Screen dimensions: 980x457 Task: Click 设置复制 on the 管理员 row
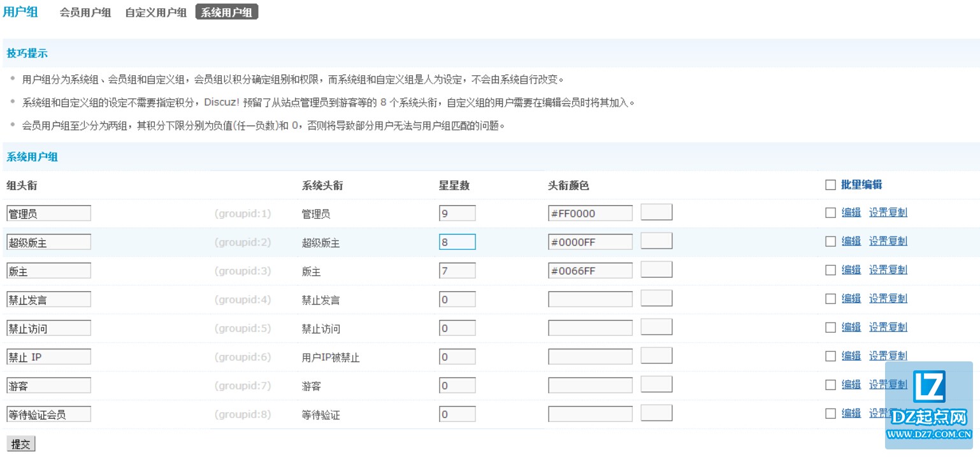[x=888, y=212]
